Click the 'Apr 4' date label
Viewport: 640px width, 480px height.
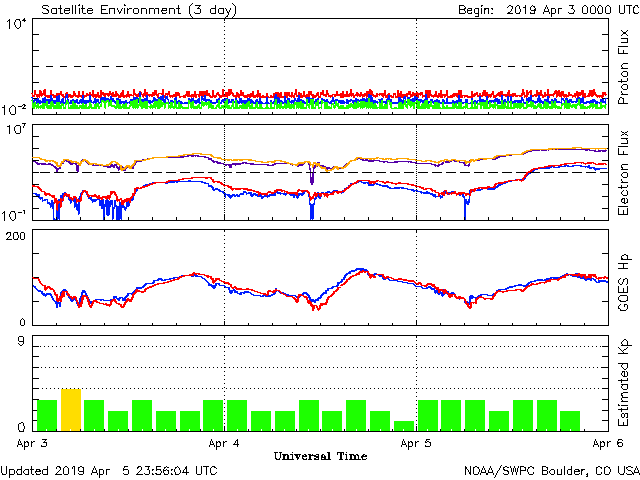(224, 443)
